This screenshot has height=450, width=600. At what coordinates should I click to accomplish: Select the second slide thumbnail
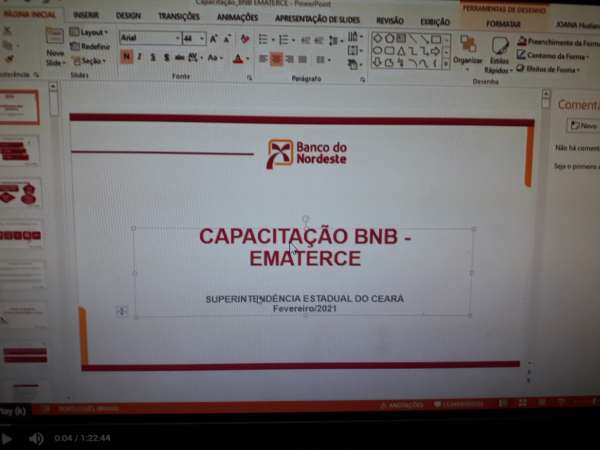tap(20, 151)
